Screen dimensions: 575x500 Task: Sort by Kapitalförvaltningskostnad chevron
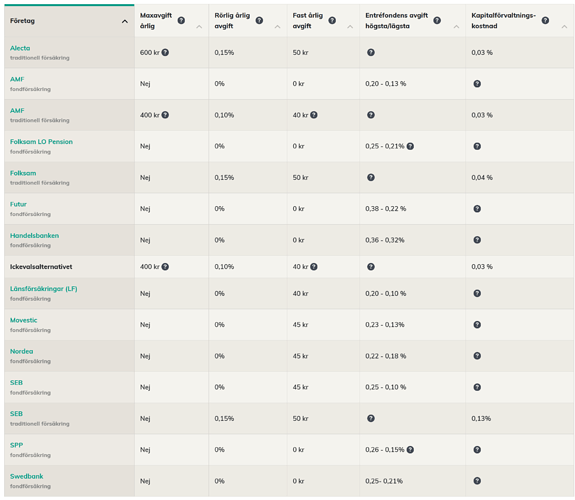point(564,26)
